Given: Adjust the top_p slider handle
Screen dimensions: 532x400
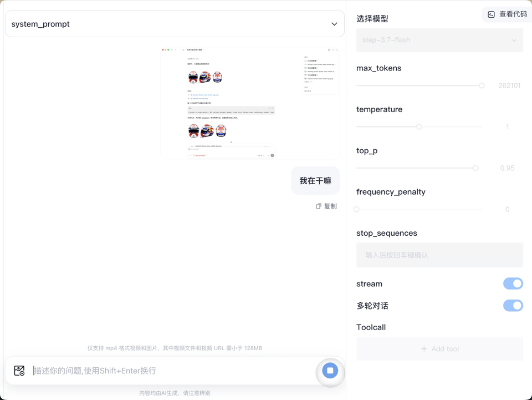Looking at the screenshot, I should point(475,168).
